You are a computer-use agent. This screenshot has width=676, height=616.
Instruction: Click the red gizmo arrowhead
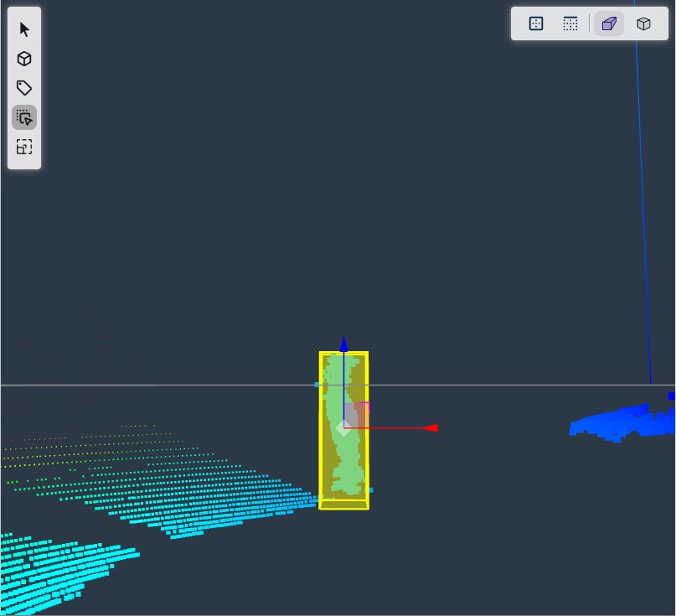pyautogui.click(x=430, y=428)
